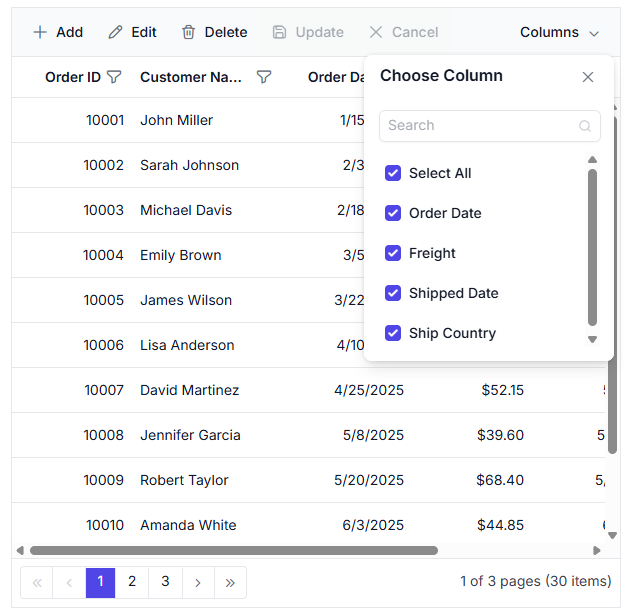Click the Delete toolbar button
Viewport: 625px width, 615px height.
pos(214,32)
